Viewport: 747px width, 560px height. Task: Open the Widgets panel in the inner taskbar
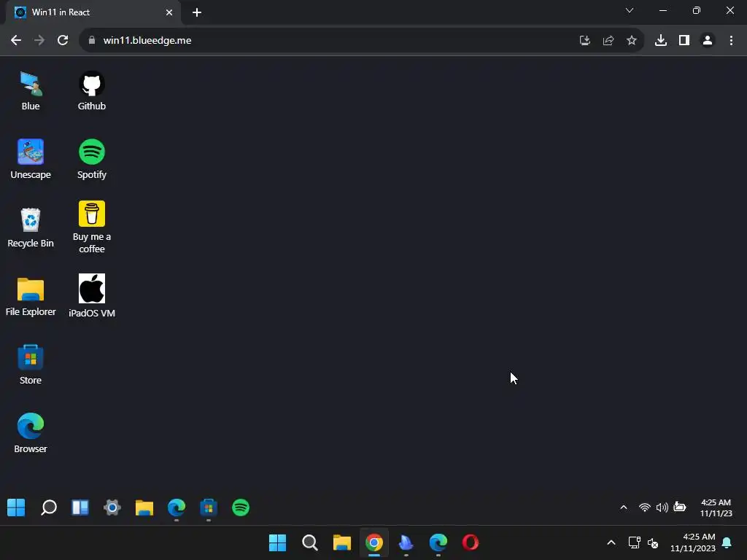[80, 507]
